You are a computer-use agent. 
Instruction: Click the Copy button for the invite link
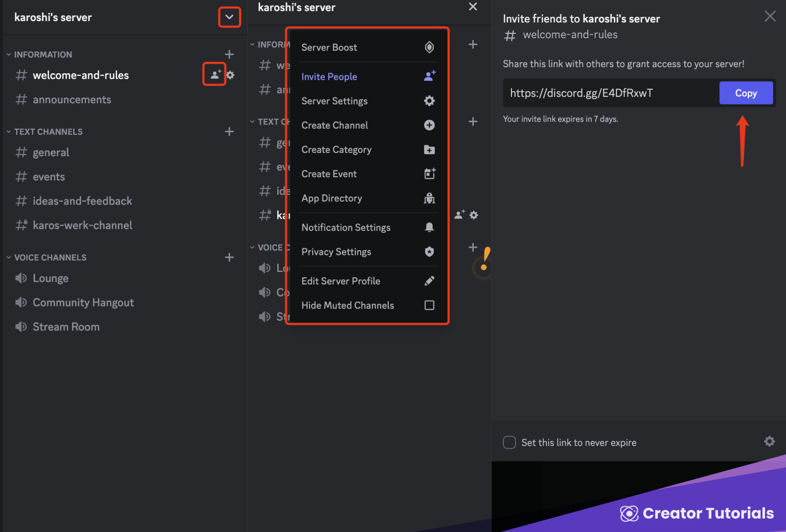coord(746,93)
